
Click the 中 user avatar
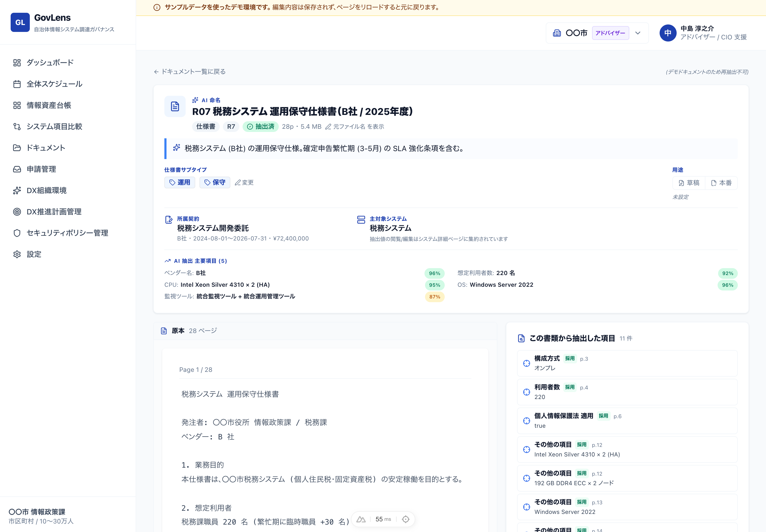tap(668, 33)
